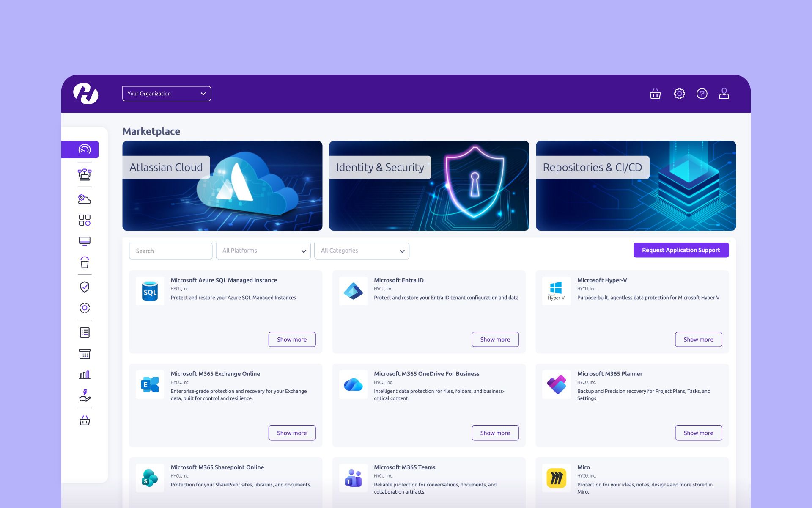Open the bar chart icon in the sidebar

(85, 375)
